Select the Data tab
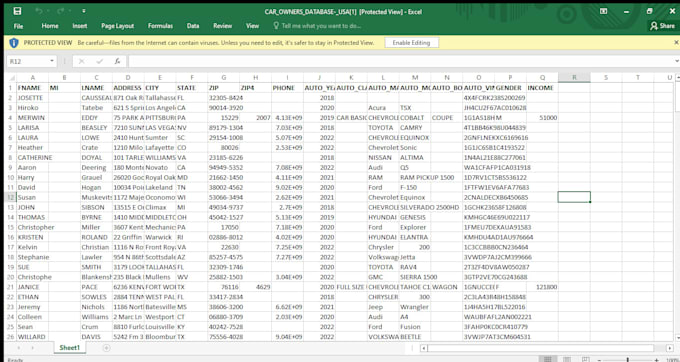This screenshot has width=680, height=362. [x=193, y=26]
